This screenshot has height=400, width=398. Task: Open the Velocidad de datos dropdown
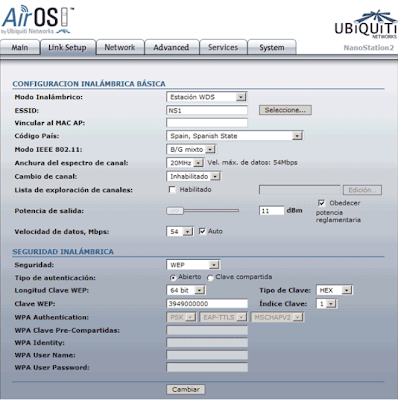(180, 231)
